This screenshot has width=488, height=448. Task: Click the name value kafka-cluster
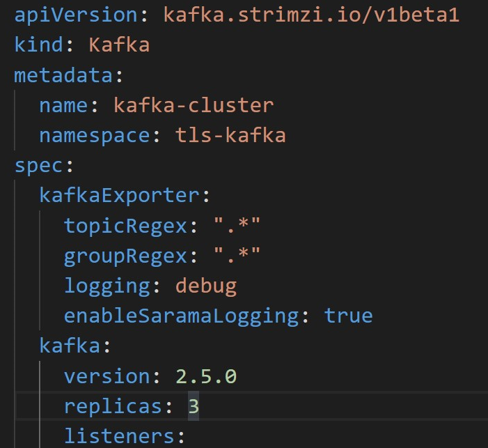pos(194,105)
